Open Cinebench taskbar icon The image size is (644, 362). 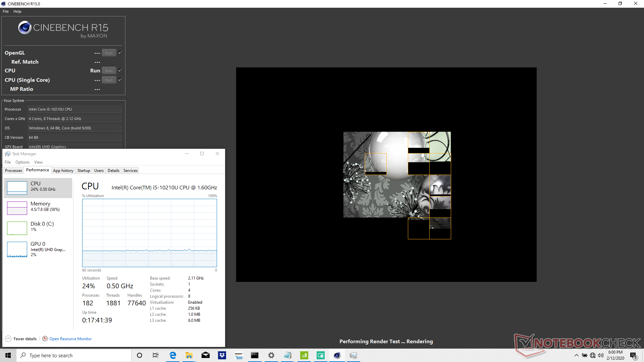point(337,355)
